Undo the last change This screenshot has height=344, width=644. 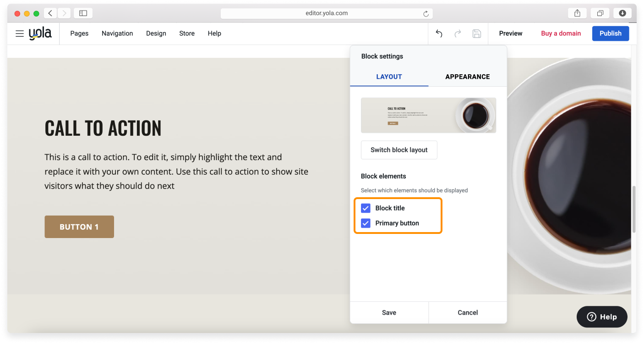coord(439,33)
